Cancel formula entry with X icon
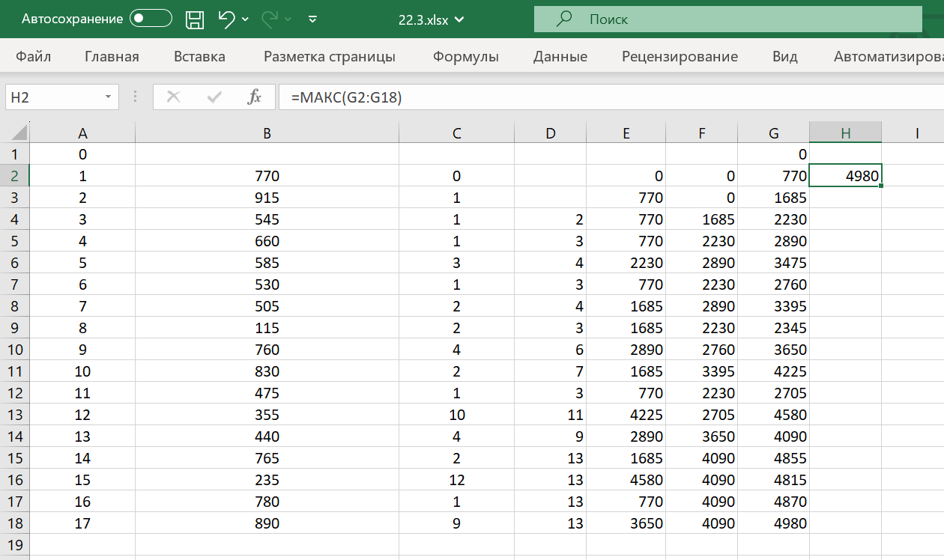944x560 pixels. click(x=174, y=97)
